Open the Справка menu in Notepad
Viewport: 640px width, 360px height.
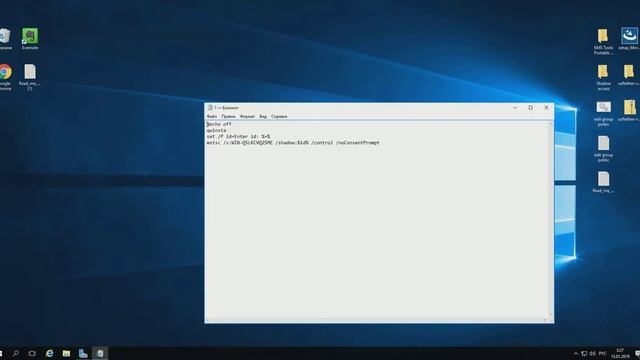tap(279, 117)
